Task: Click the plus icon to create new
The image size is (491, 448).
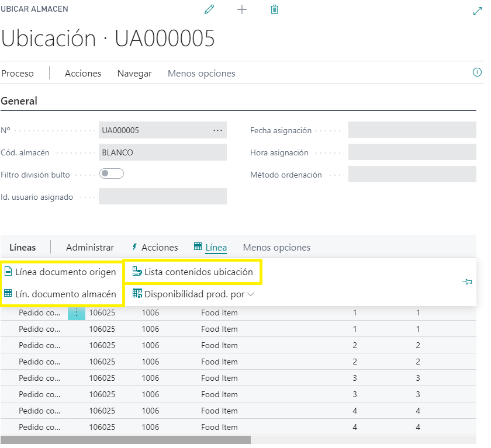Action: (x=242, y=9)
